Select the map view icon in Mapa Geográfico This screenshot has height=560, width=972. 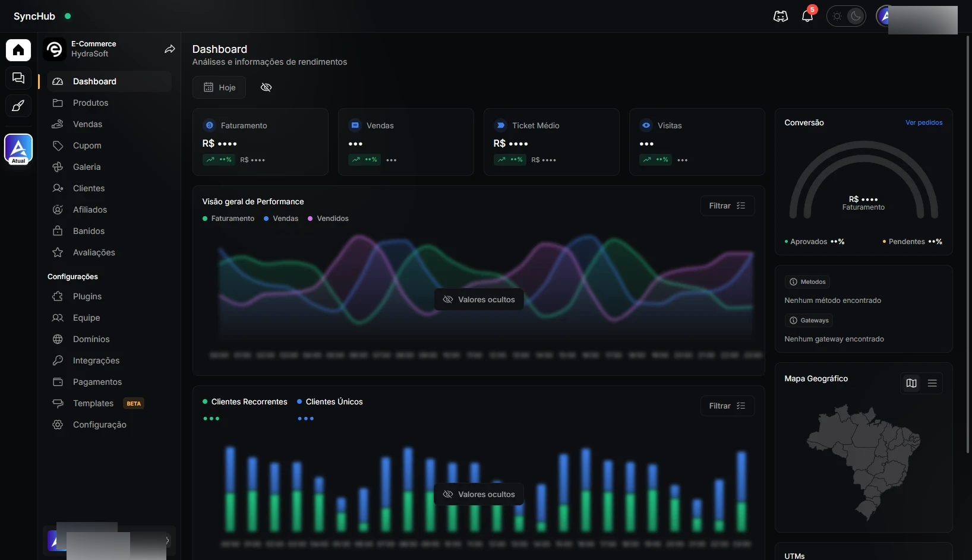(911, 383)
